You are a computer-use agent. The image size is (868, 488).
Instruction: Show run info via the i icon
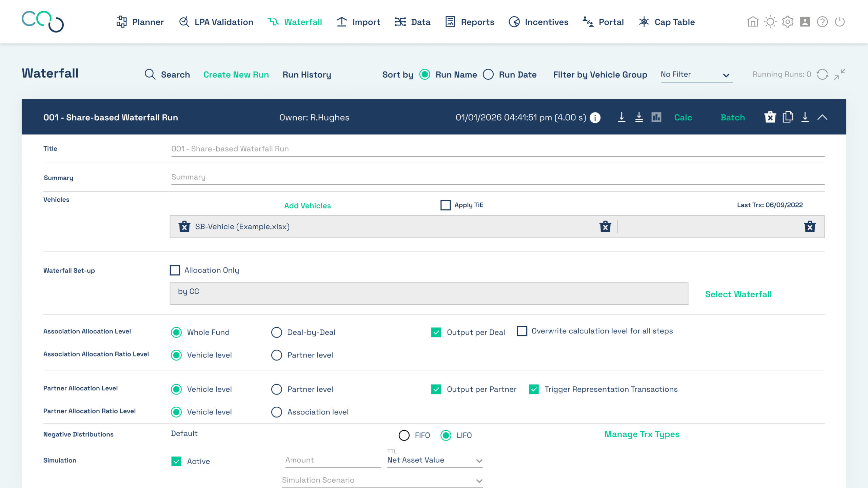(595, 118)
